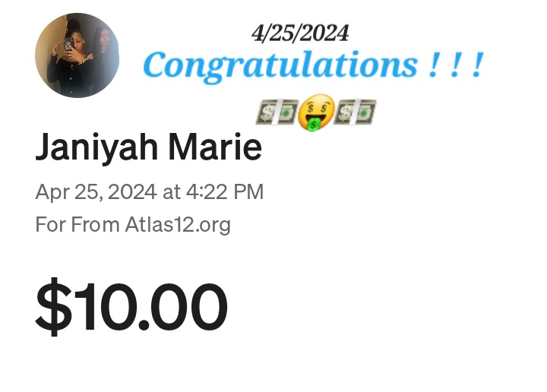Viewport: 547px width, 392px height.
Task: Select the money-mouth face emoji
Action: pos(316,112)
